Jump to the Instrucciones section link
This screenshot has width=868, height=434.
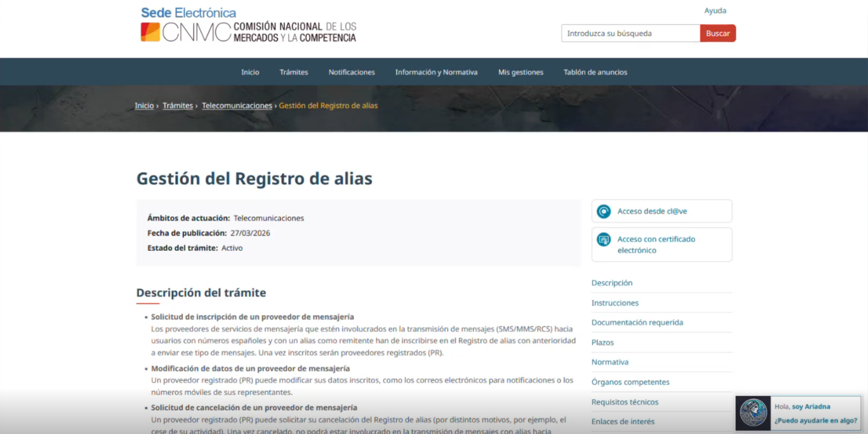click(x=615, y=303)
